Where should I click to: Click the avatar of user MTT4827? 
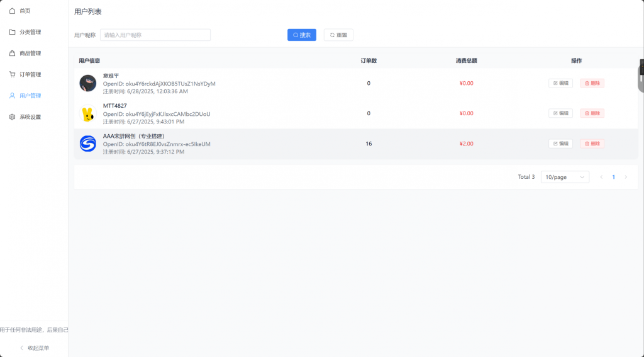click(x=88, y=114)
